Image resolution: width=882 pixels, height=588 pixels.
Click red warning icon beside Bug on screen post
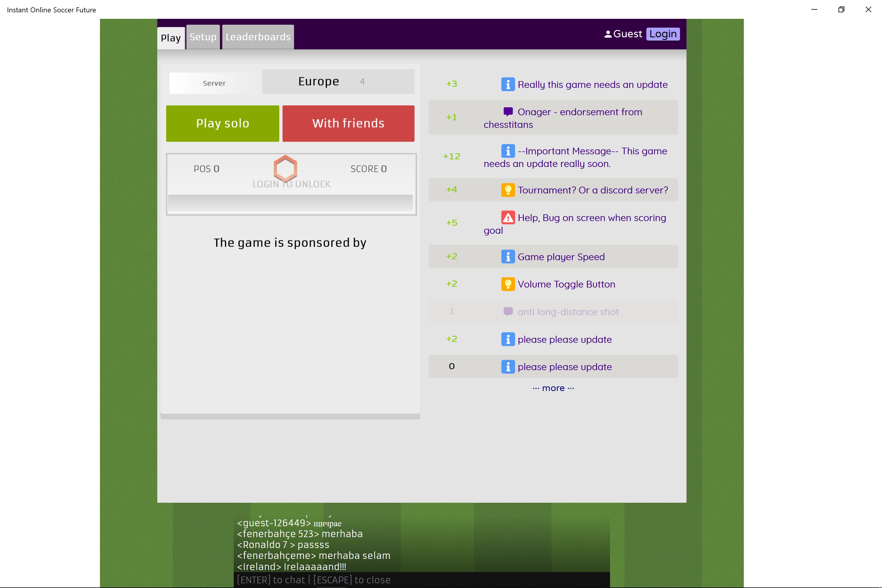[508, 218]
